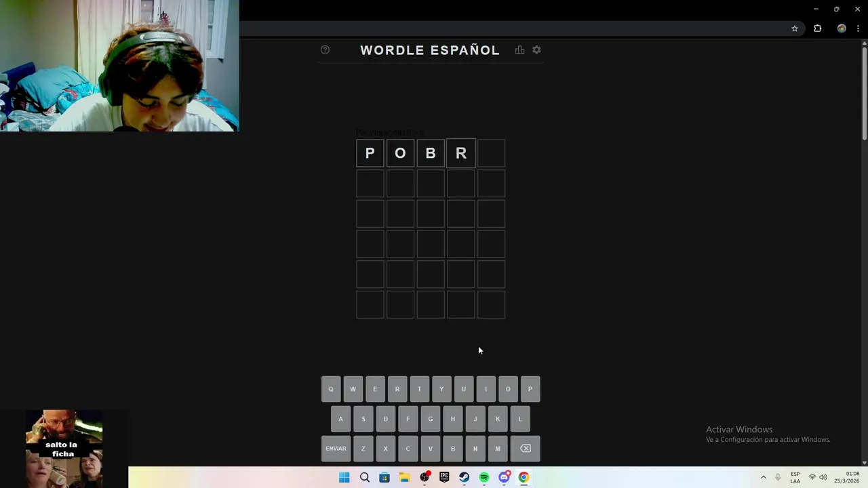Open the Wordle help question-mark icon
The width and height of the screenshot is (868, 488).
(x=325, y=50)
